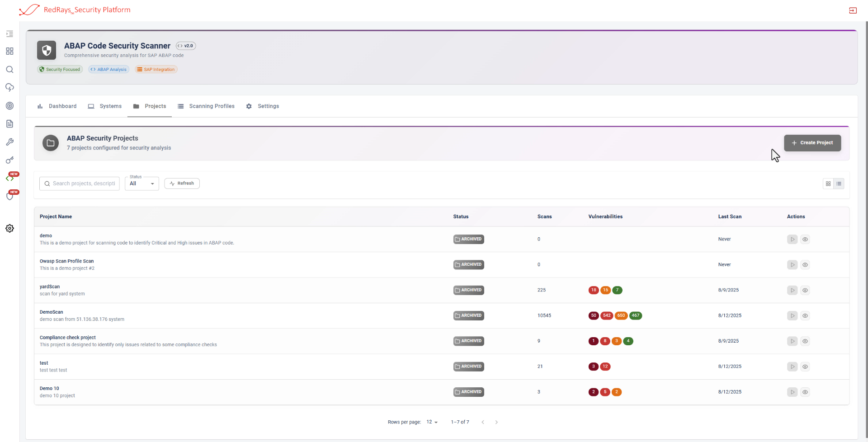Screen dimensions: 868x442
Task: Run scan for DemoScan project
Action: [x=792, y=315]
